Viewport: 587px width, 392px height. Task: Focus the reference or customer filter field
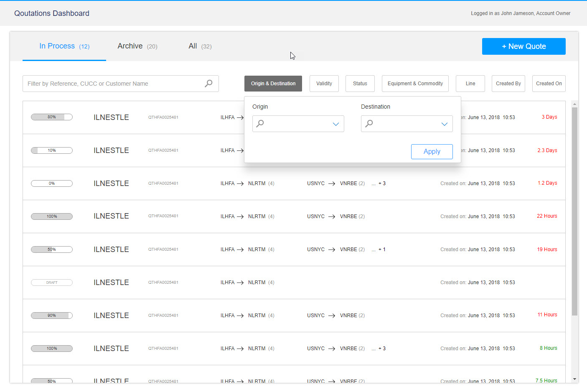coord(121,84)
